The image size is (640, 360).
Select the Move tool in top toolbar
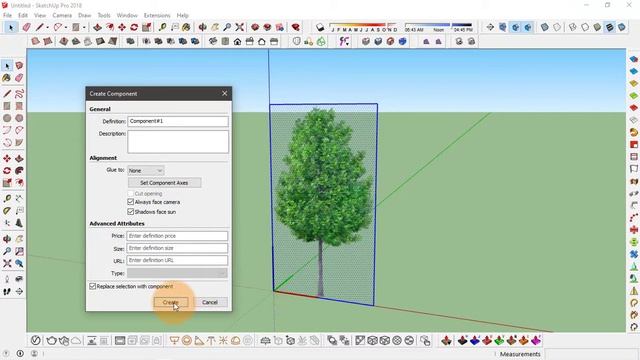[x=122, y=27]
